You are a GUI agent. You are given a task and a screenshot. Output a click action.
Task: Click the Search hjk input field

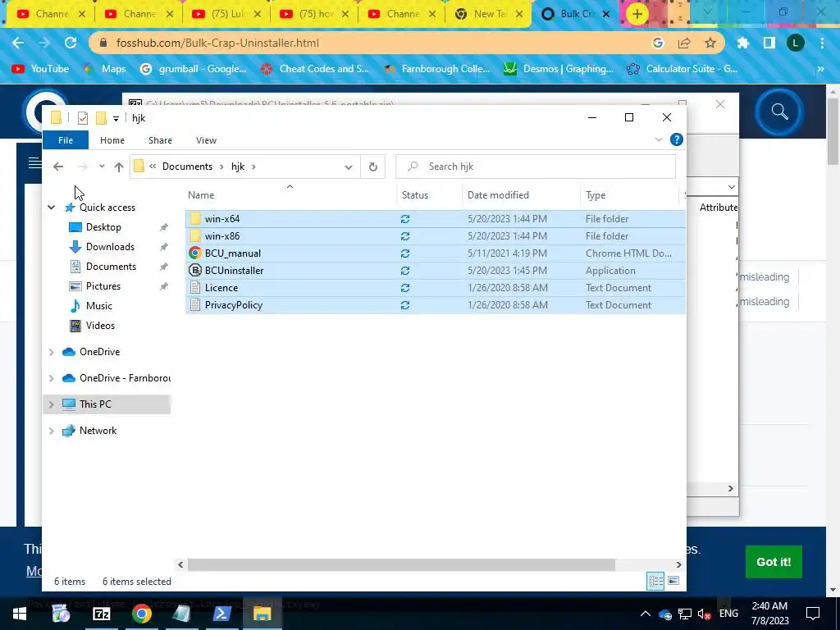coord(535,167)
